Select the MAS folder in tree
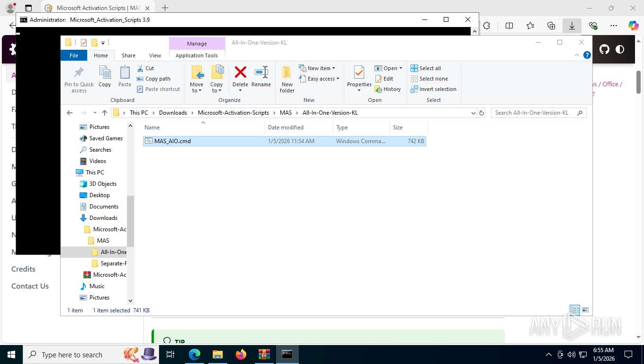Screen dimensions: 644x364 click(x=99, y=241)
